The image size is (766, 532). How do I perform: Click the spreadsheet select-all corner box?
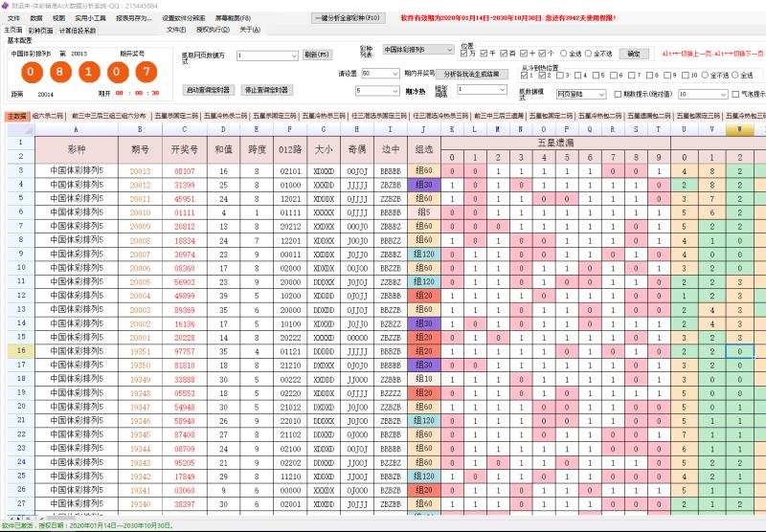[20, 129]
